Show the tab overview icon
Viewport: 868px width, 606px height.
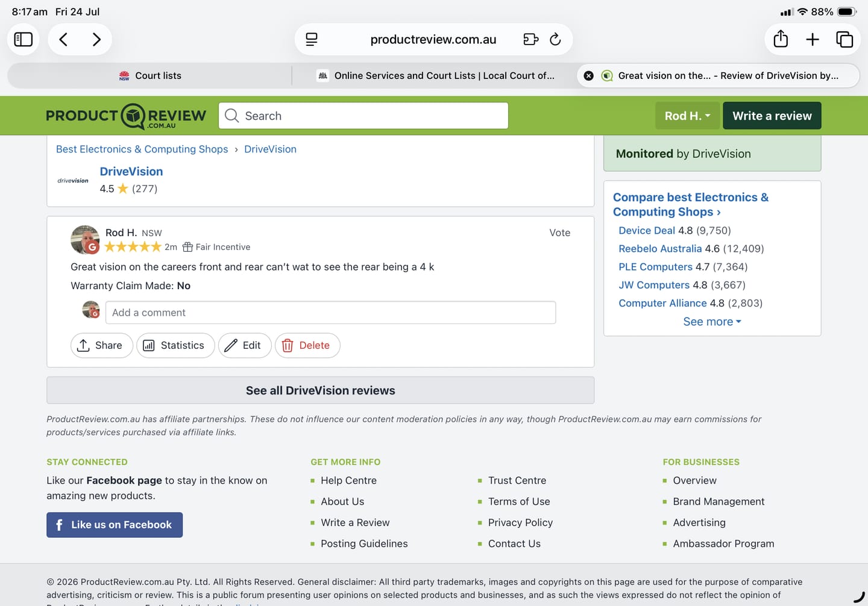pos(844,39)
